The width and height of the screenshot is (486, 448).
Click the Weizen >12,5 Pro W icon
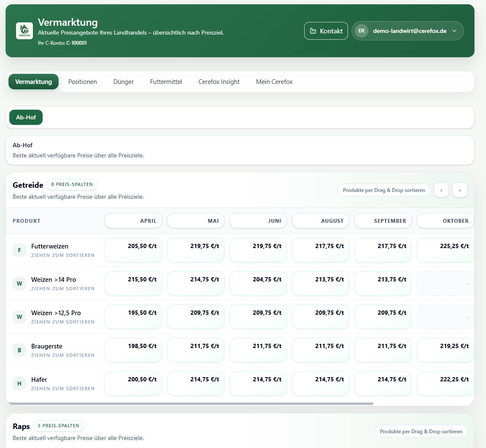click(x=19, y=317)
